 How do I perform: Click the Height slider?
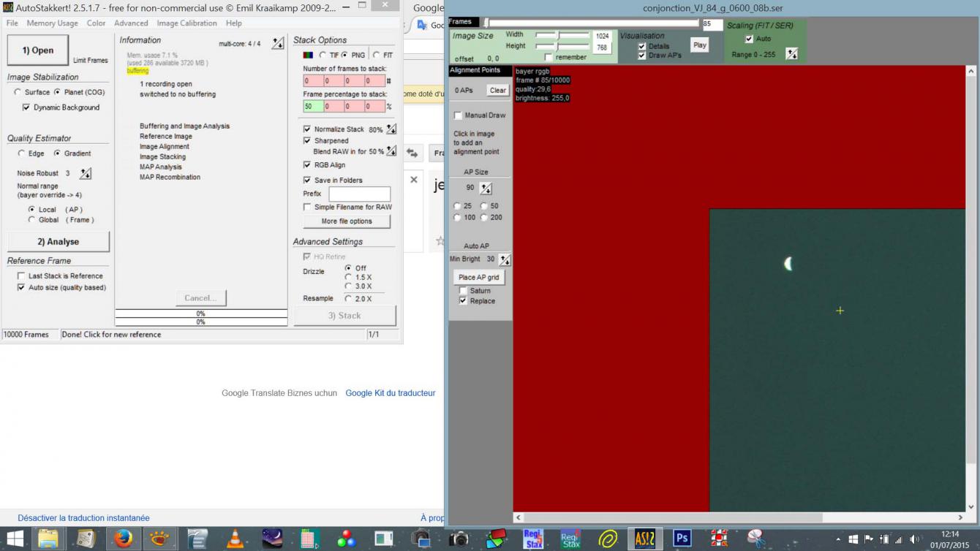pyautogui.click(x=562, y=46)
